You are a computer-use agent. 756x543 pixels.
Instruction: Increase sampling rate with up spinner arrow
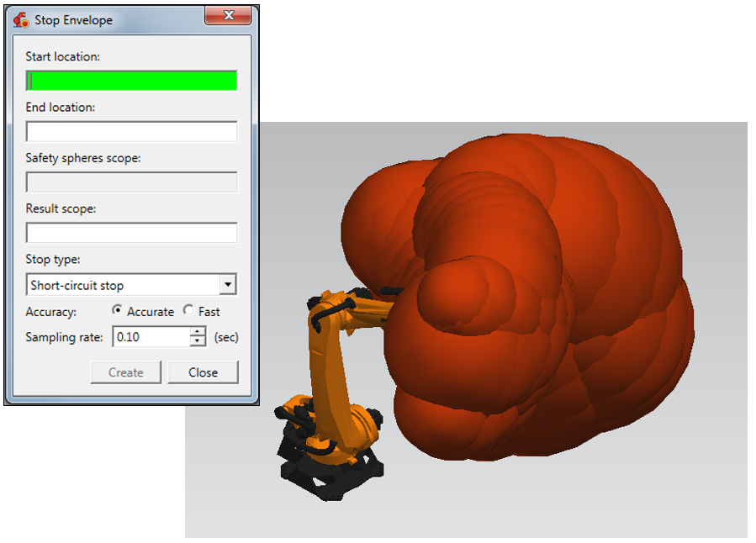click(198, 332)
